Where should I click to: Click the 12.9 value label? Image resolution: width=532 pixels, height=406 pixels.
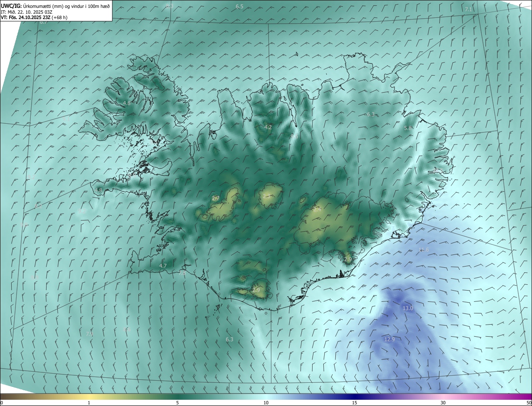[389, 339]
